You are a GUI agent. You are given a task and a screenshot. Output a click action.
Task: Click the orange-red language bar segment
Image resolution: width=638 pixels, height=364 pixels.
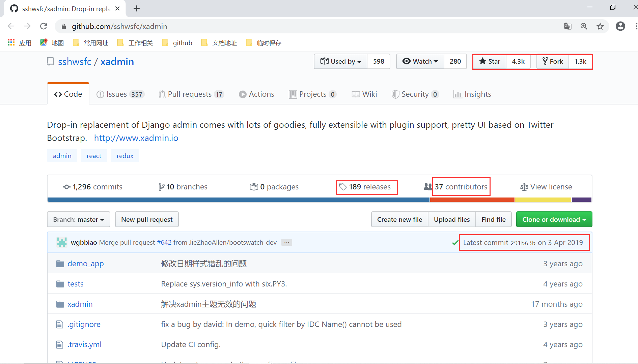pyautogui.click(x=472, y=200)
